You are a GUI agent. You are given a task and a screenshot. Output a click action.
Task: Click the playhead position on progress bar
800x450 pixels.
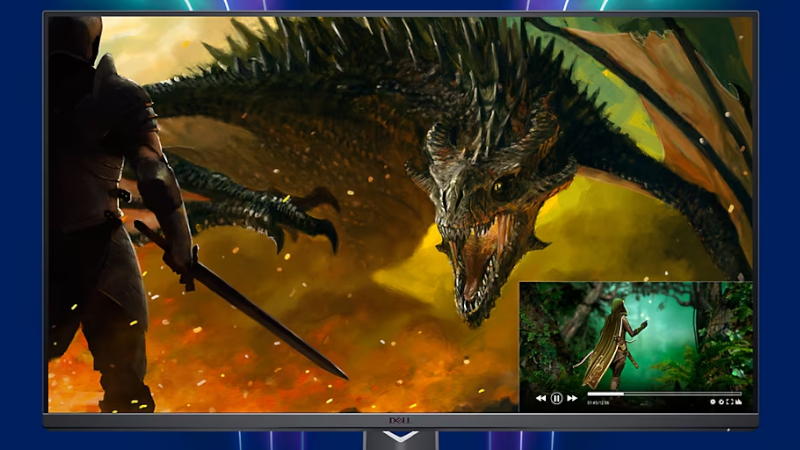624,394
